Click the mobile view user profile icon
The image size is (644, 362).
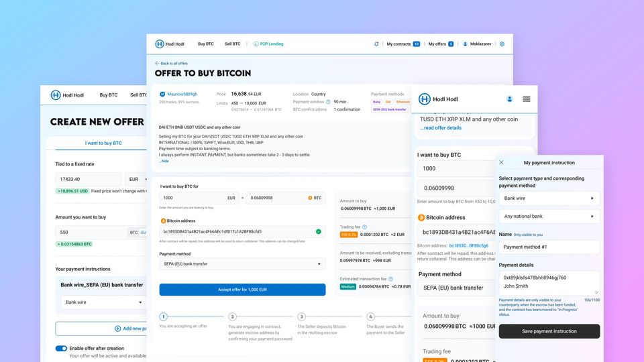pos(509,99)
